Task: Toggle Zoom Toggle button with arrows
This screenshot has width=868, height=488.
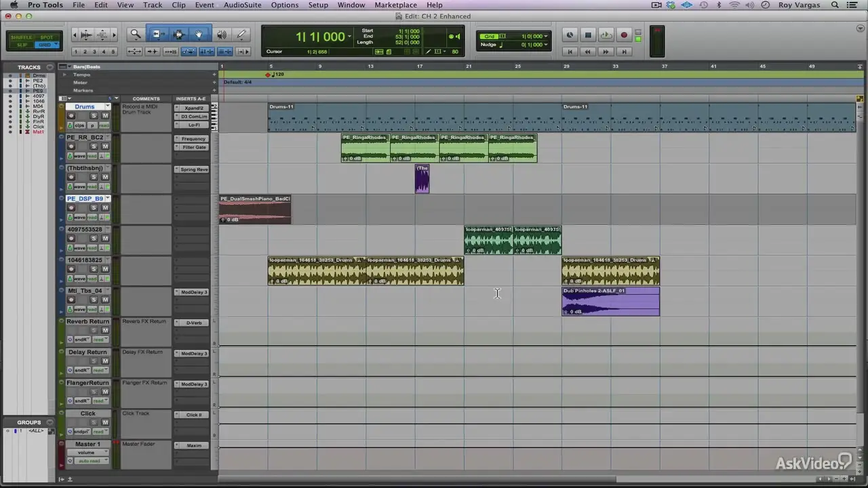Action: (x=135, y=52)
